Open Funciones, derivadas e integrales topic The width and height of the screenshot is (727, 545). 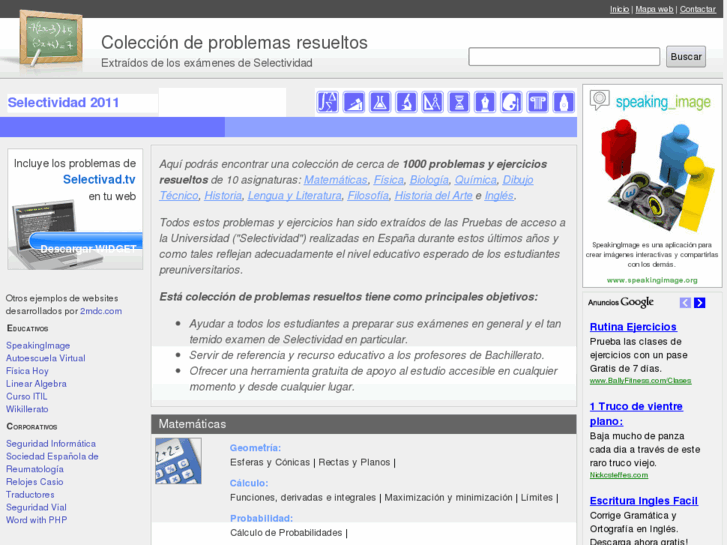[303, 498]
